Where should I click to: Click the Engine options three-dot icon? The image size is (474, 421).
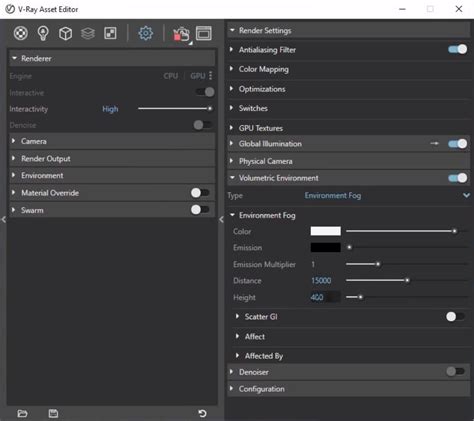pyautogui.click(x=210, y=76)
